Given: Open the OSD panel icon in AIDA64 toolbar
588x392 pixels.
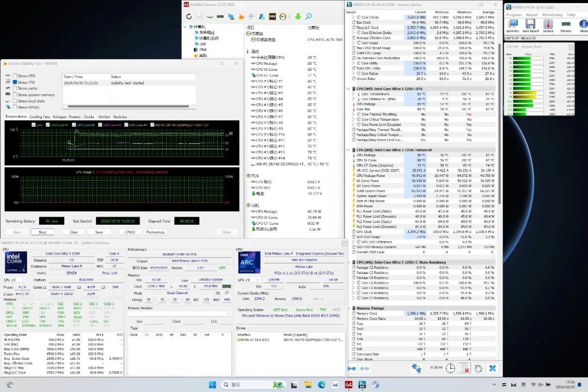Looking at the screenshot, I should coord(272,16).
